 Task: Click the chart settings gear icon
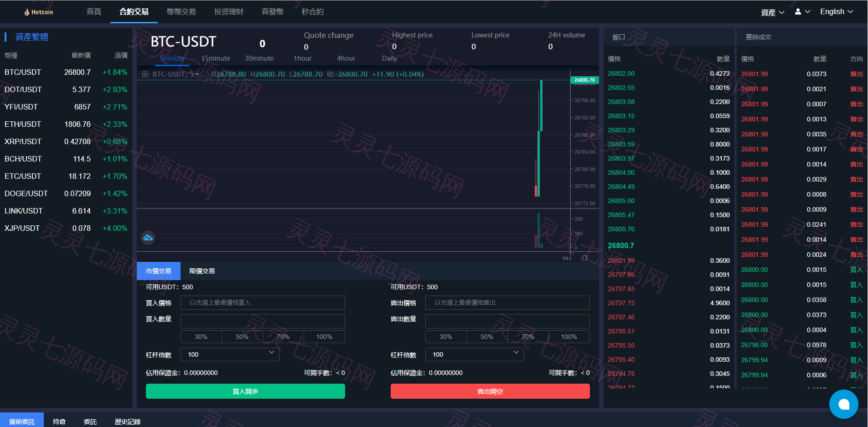point(585,258)
